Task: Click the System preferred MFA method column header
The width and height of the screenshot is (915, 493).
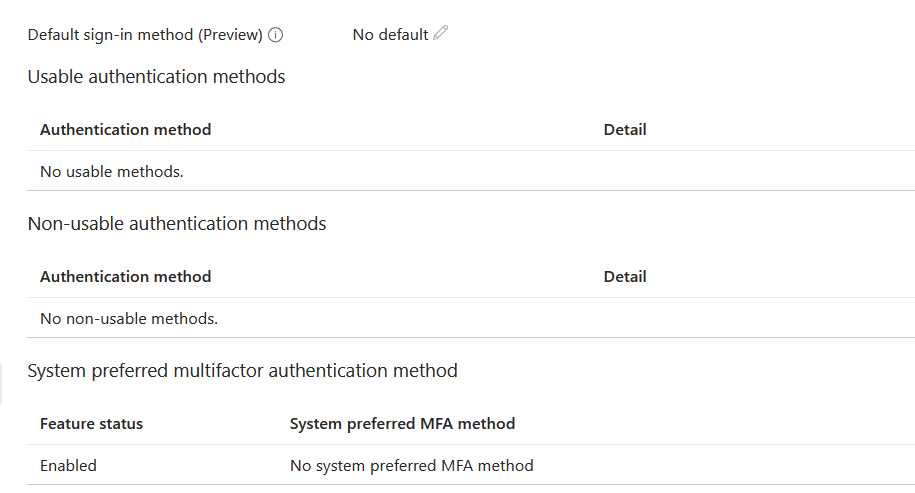Action: tap(403, 424)
